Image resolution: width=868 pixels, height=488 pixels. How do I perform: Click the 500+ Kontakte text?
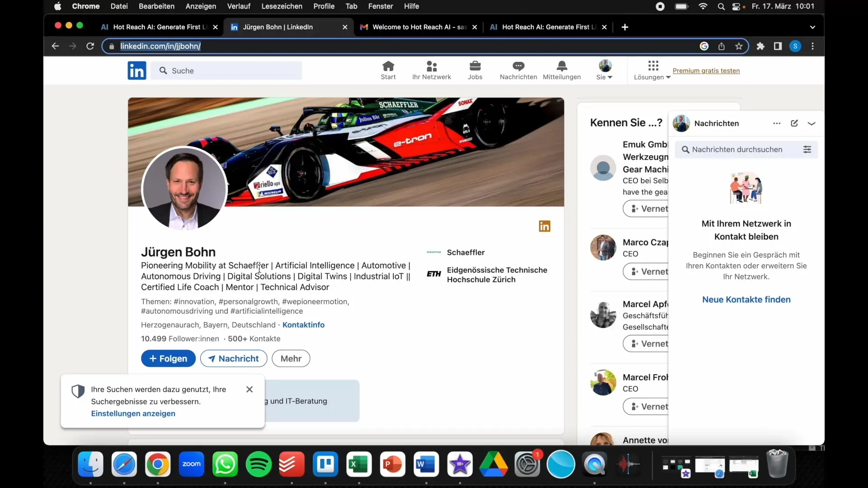coord(254,339)
